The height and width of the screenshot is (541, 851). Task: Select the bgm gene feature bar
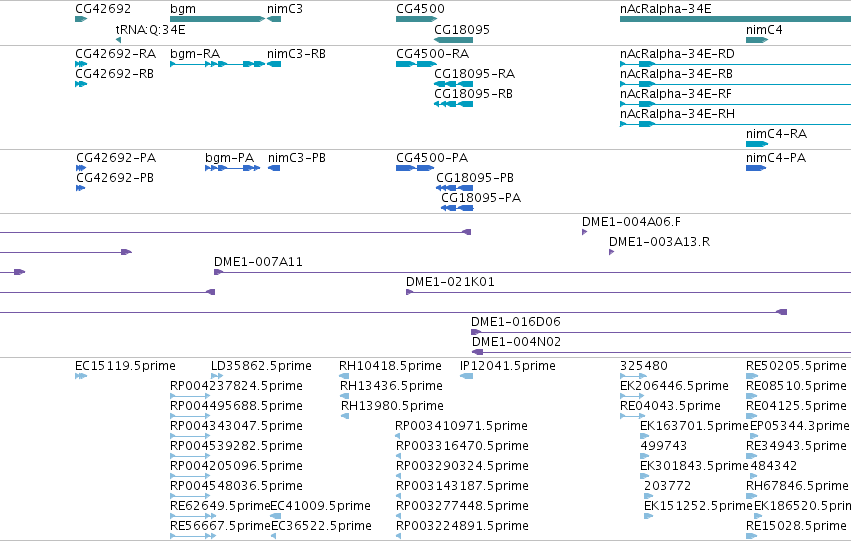(217, 19)
